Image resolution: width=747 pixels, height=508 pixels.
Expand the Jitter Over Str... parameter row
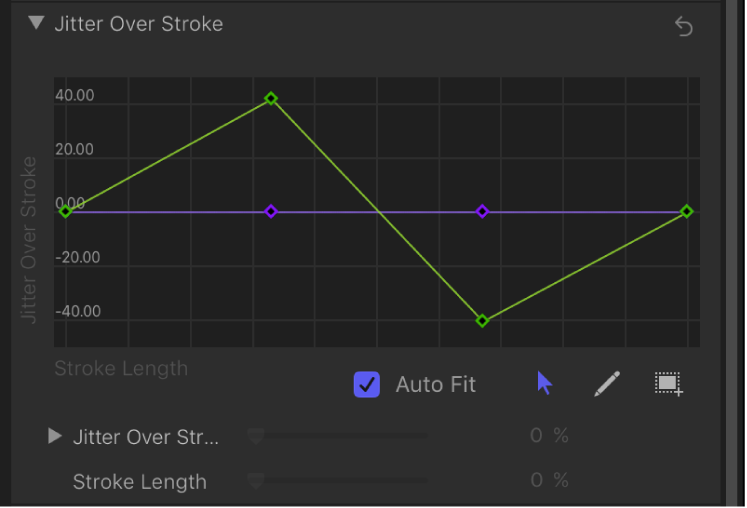click(x=55, y=436)
